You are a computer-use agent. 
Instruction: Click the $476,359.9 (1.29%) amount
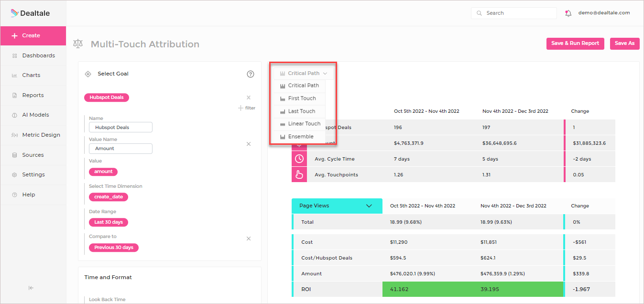point(502,274)
